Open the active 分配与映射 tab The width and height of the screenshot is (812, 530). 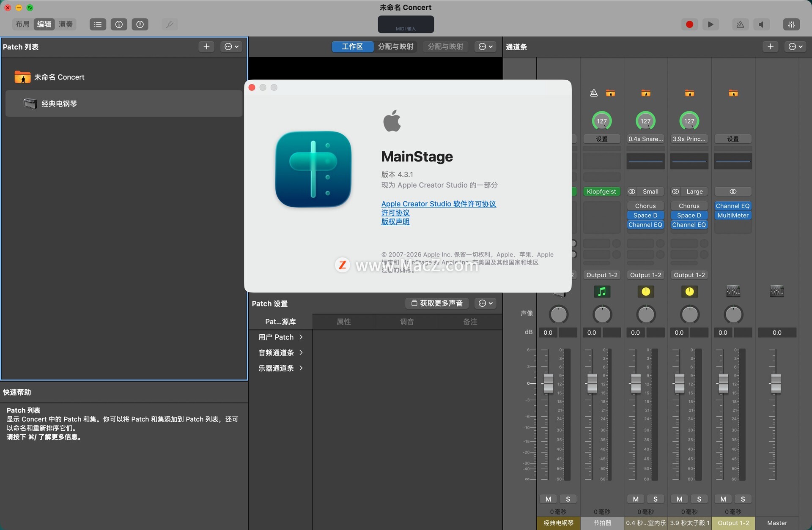point(396,46)
